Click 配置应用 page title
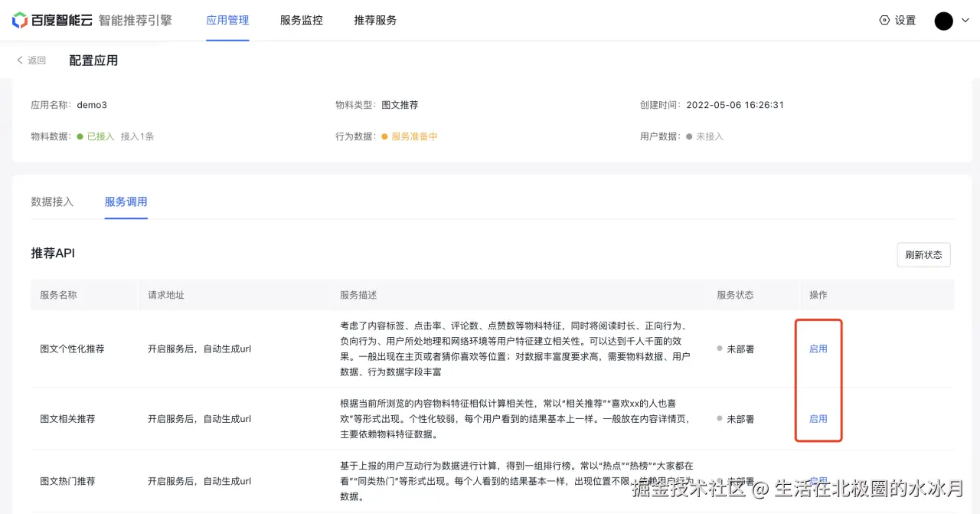Viewport: 980px width, 514px height. [x=93, y=61]
